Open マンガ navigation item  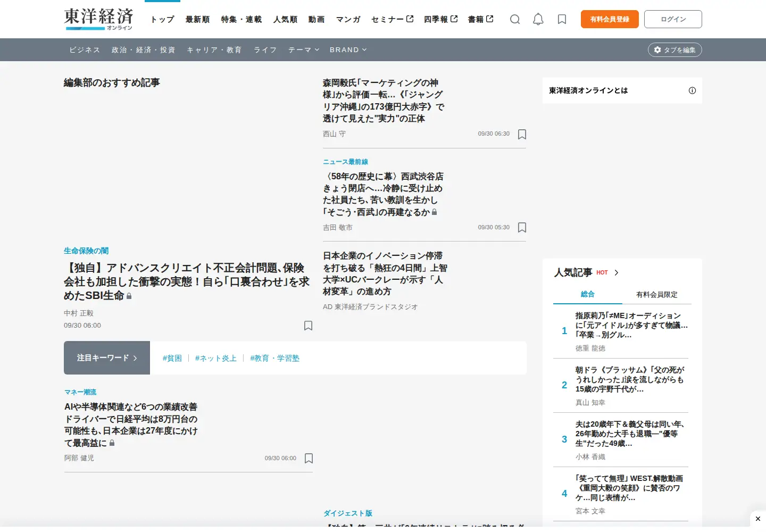(348, 19)
